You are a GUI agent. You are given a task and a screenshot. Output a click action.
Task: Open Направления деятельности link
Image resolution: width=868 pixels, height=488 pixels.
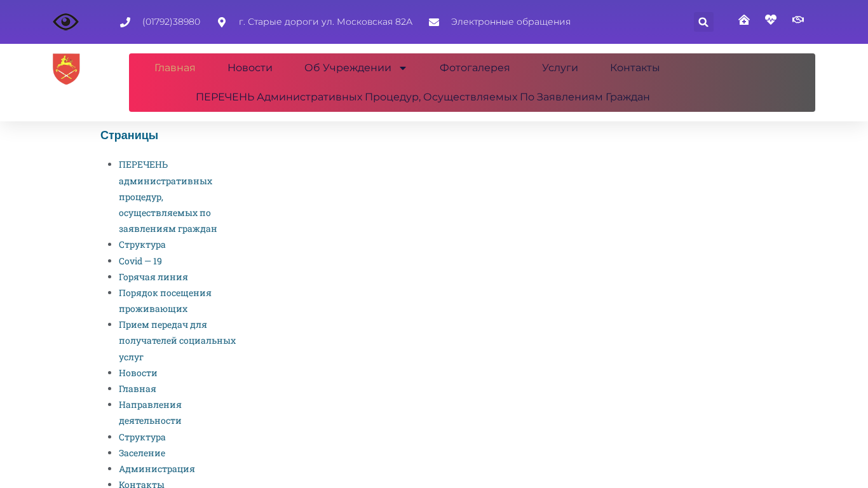[150, 412]
